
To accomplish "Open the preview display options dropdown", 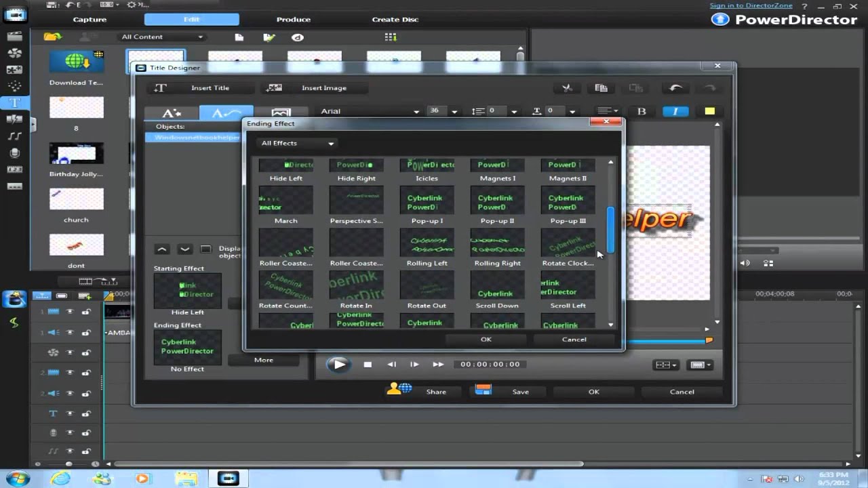I will [x=700, y=365].
